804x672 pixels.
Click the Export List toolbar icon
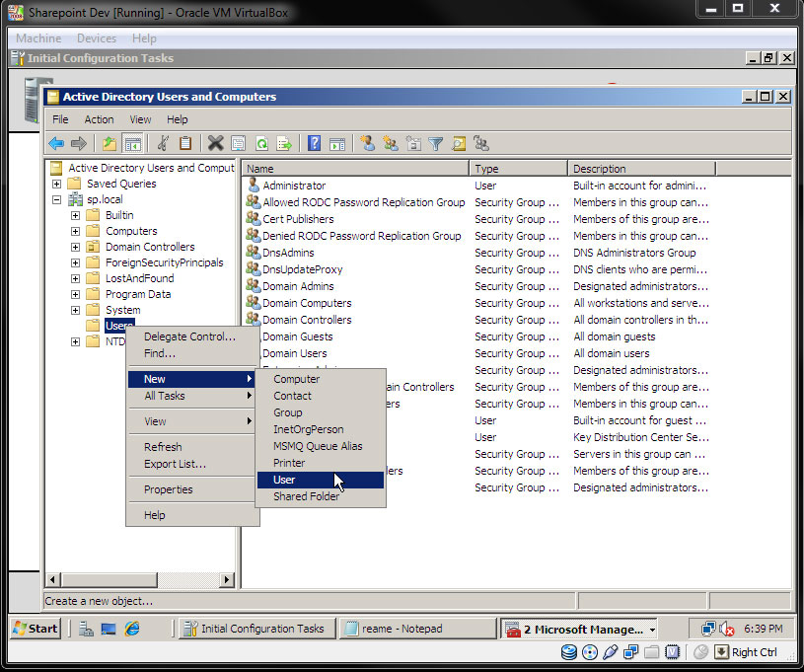pyautogui.click(x=284, y=144)
